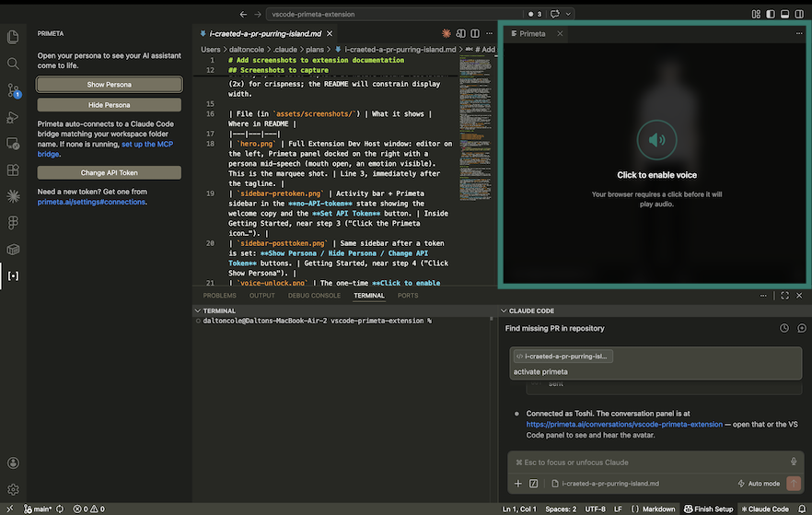
Task: Split the editor to the right
Action: pos(475,34)
